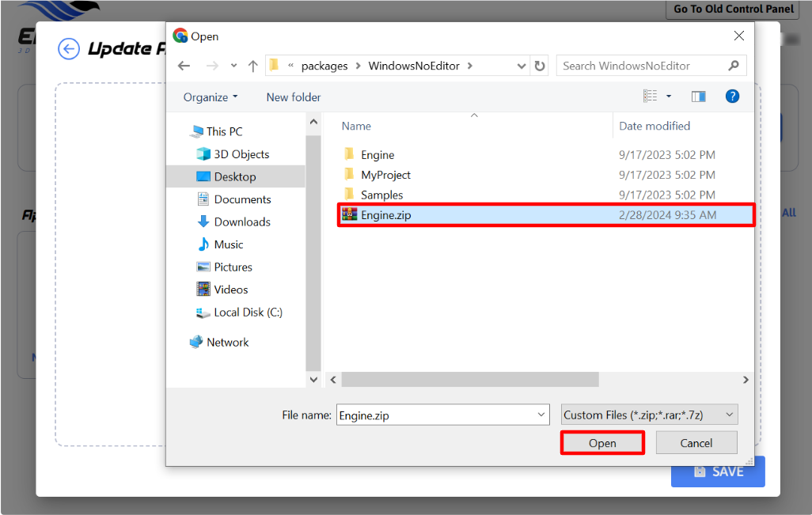The width and height of the screenshot is (812, 515).
Task: Click the back arrow beside Update heading
Action: pyautogui.click(x=69, y=49)
